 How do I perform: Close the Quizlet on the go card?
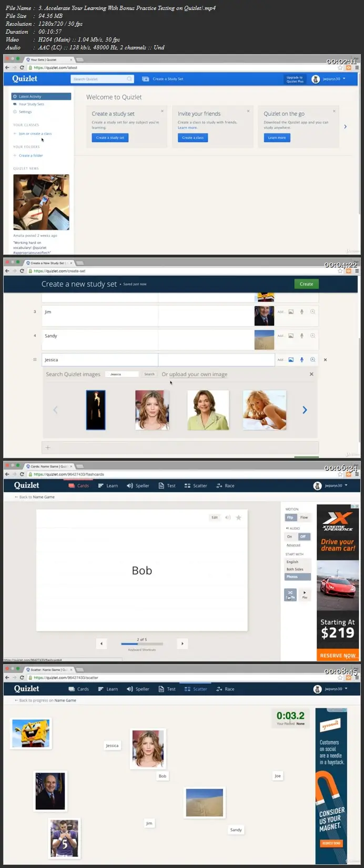334,111
